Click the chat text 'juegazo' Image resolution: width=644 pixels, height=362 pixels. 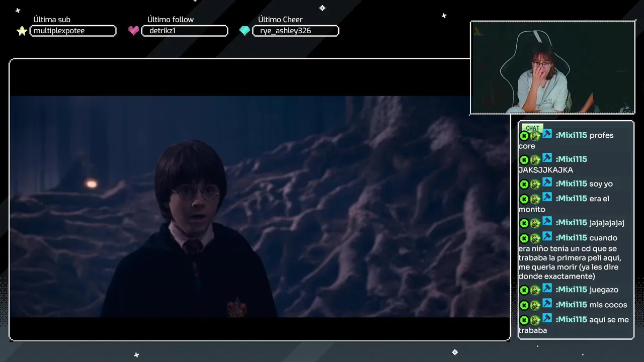(604, 290)
